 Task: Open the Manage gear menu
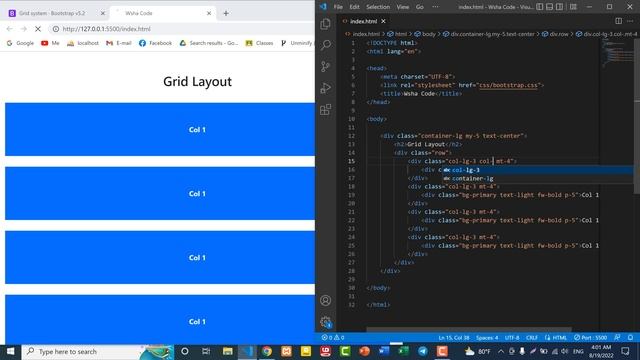click(x=325, y=322)
